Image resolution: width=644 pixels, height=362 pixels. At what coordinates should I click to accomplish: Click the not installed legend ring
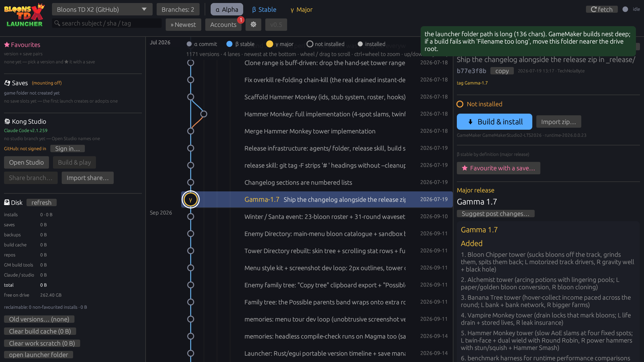coord(310,44)
